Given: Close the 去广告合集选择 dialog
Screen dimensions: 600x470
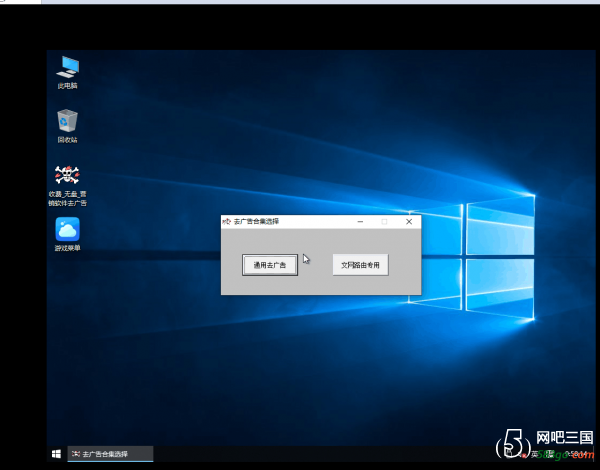Looking at the screenshot, I should coord(409,222).
